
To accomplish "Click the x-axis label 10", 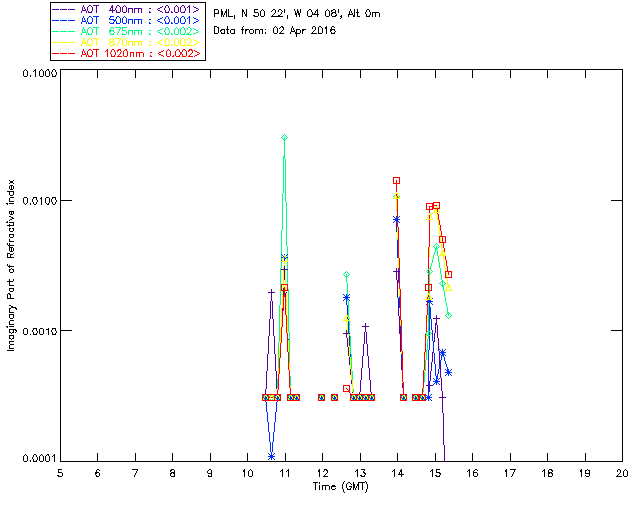I will [248, 473].
